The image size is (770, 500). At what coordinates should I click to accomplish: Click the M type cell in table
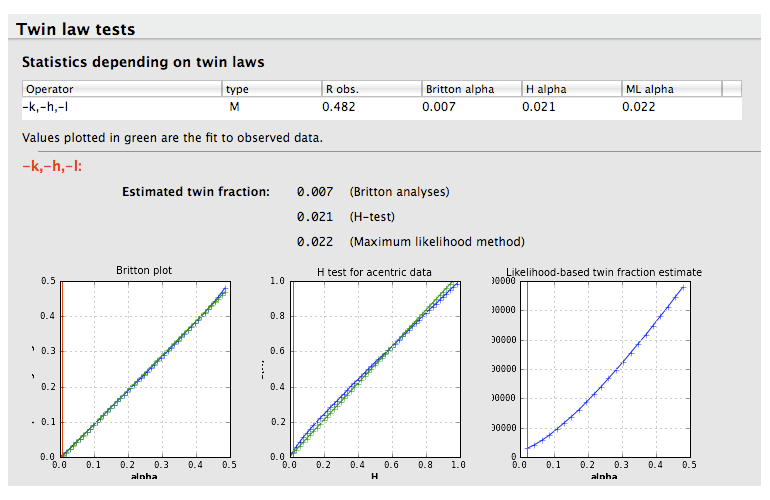[x=234, y=107]
